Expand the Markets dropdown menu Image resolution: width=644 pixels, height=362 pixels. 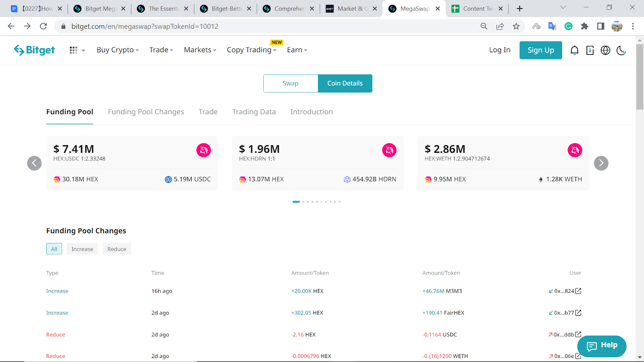coord(200,50)
